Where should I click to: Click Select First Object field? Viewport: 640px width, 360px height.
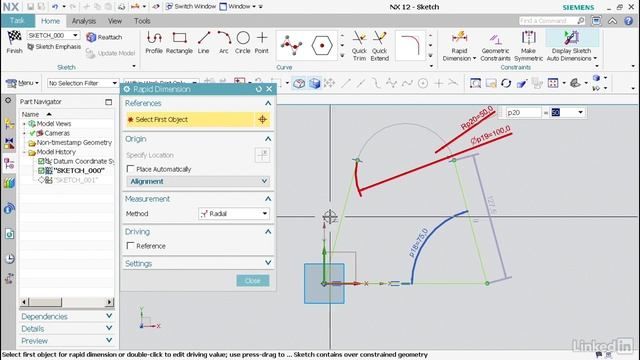tap(190, 120)
